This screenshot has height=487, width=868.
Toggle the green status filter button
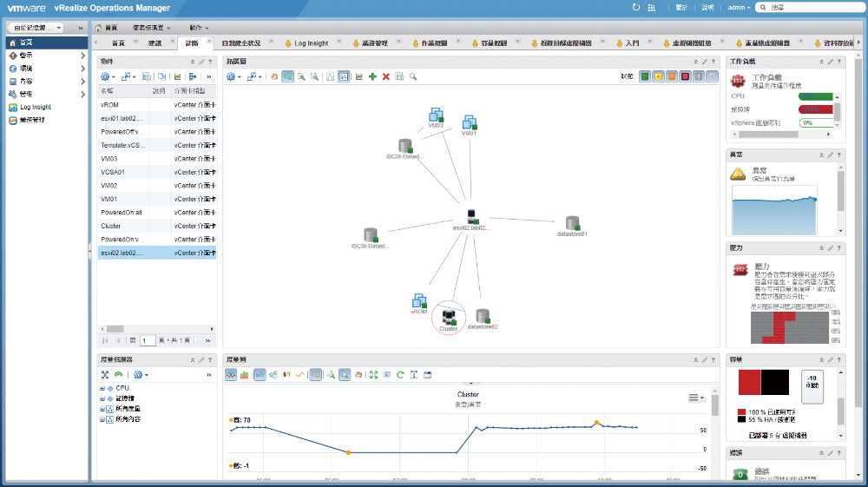(645, 77)
